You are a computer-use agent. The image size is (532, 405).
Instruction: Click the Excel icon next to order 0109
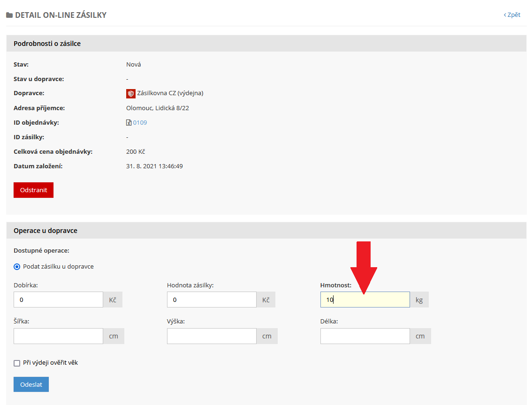(129, 123)
